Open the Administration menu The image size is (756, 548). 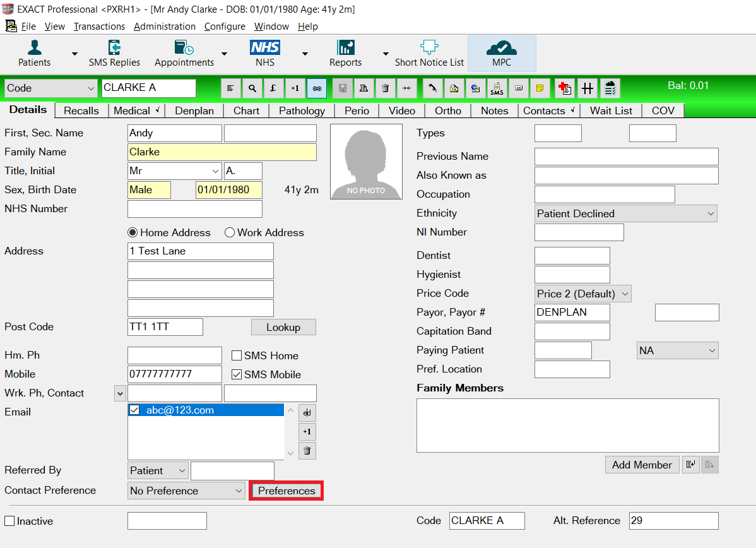coord(165,27)
